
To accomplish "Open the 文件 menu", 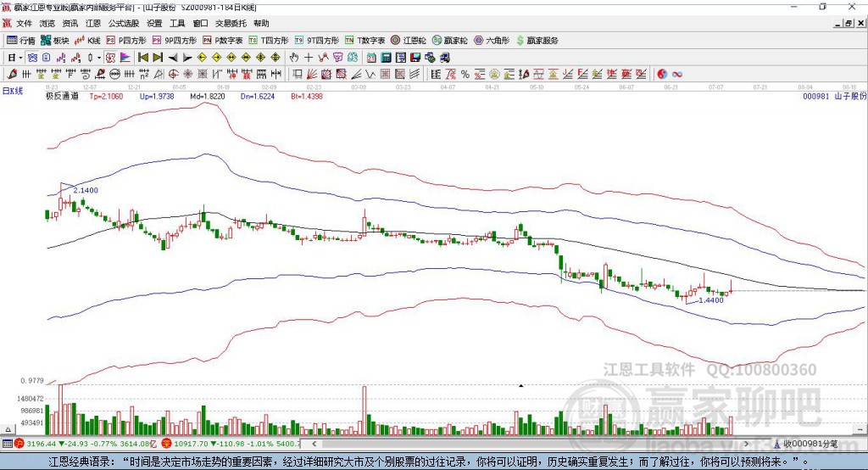I will pyautogui.click(x=25, y=23).
